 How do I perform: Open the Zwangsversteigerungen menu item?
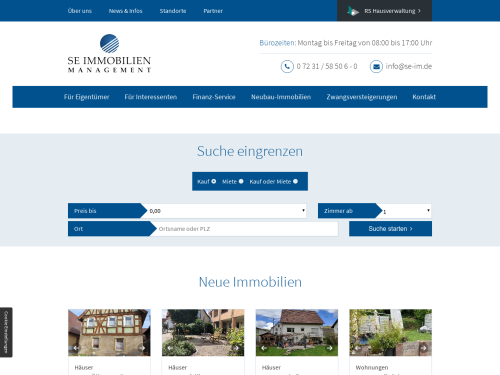point(362,97)
